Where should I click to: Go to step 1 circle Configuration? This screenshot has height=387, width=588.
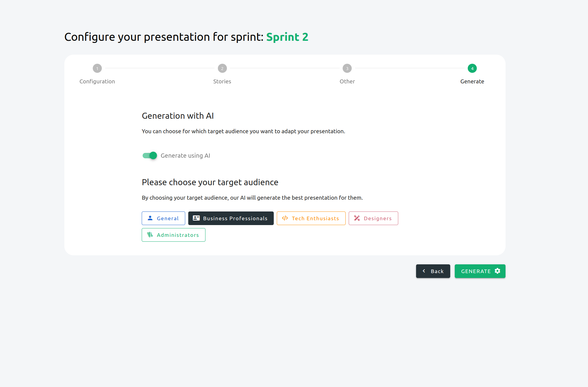click(97, 68)
